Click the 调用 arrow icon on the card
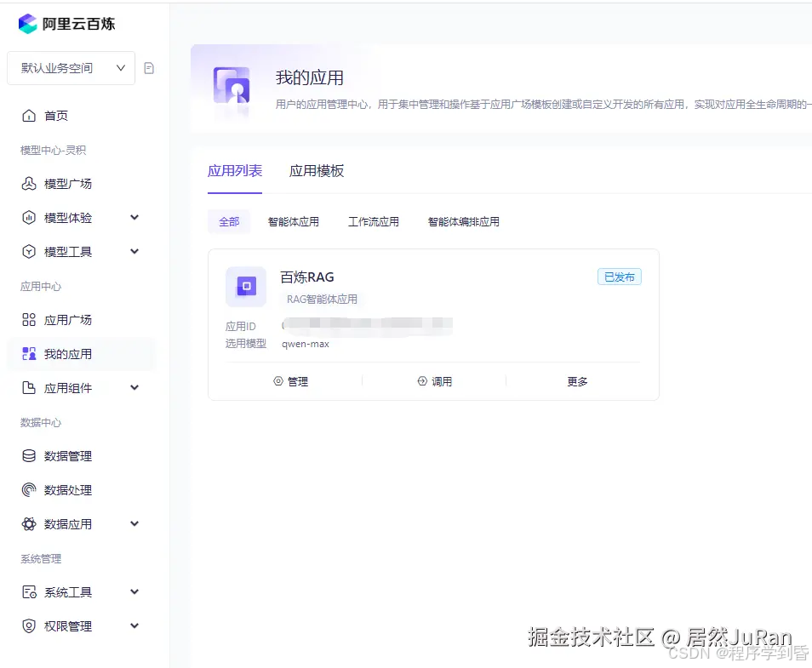The height and width of the screenshot is (668, 812). point(422,381)
